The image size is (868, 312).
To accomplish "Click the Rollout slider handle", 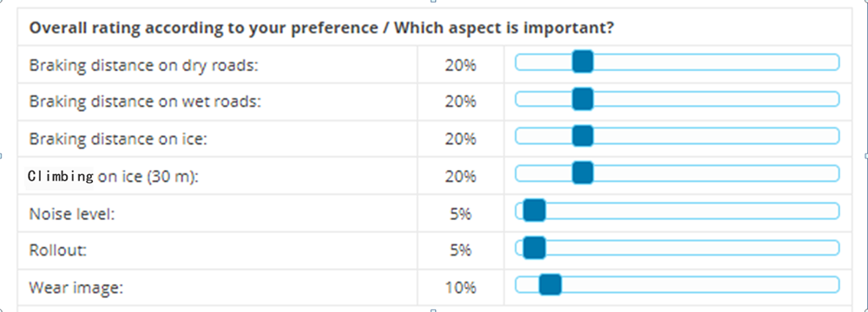I will (534, 249).
